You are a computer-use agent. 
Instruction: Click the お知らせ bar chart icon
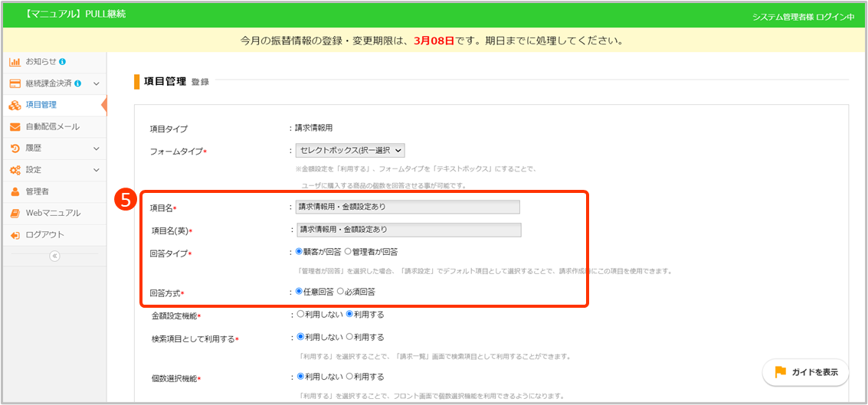[x=15, y=61]
